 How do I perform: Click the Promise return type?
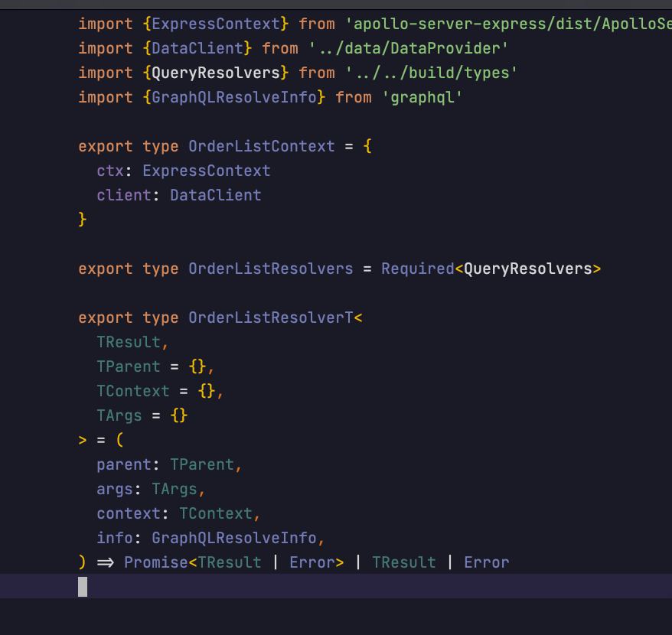[x=156, y=562]
